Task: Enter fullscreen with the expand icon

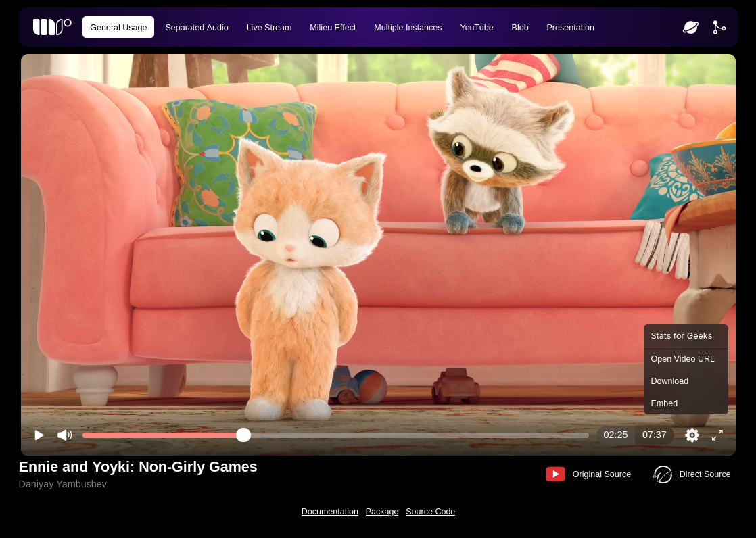Action: (x=717, y=435)
